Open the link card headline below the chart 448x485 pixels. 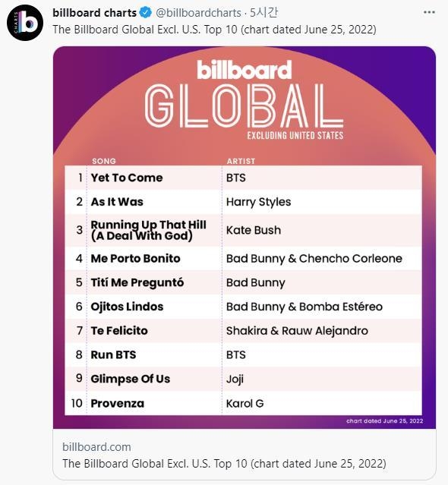(x=224, y=464)
